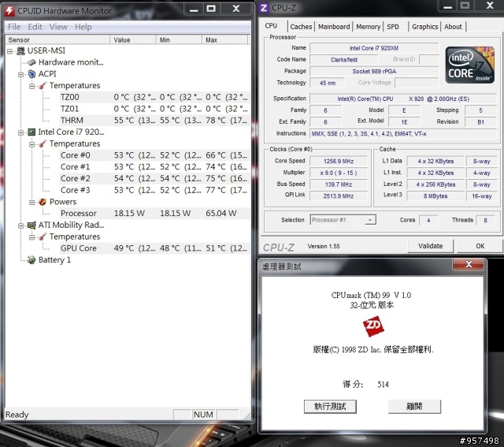Select the Core #1 temperature row
The width and height of the screenshot is (504, 447).
coord(154,167)
